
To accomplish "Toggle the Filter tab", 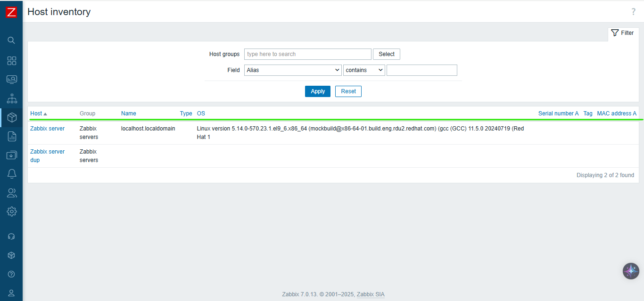I will (623, 33).
